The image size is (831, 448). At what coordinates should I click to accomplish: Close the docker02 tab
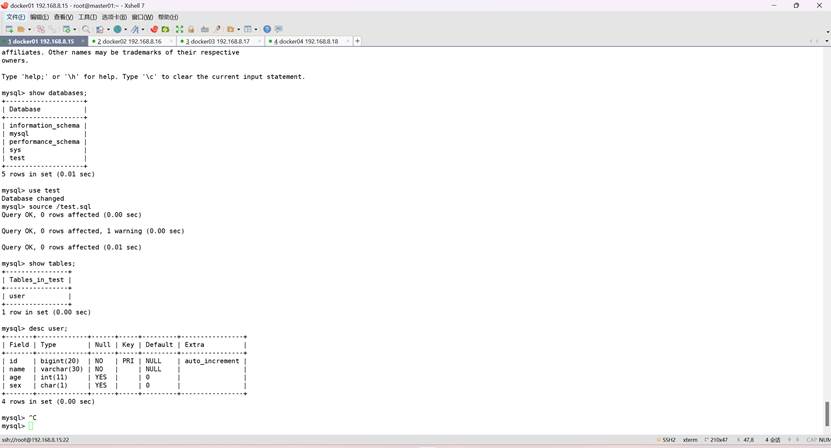point(171,41)
